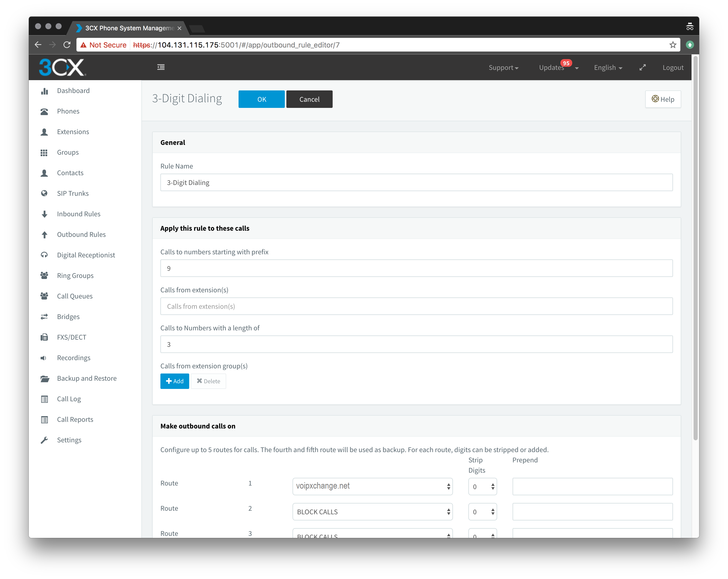Open the Updates dropdown menu

tap(559, 67)
